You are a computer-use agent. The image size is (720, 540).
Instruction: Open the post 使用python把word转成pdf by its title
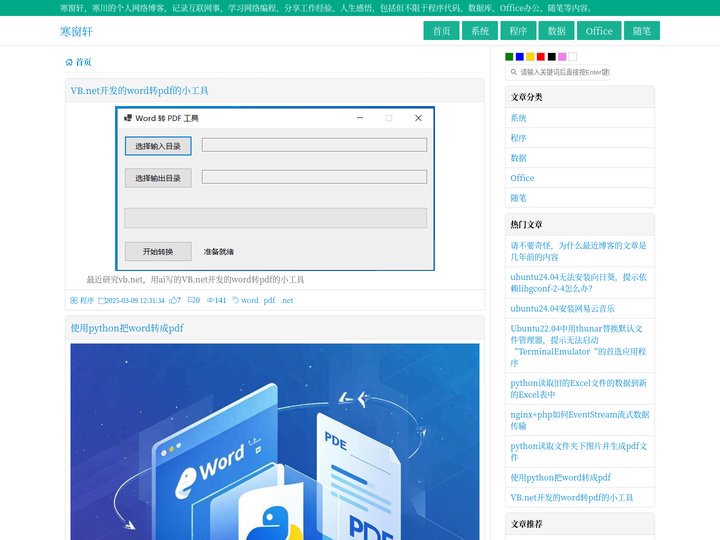[127, 328]
